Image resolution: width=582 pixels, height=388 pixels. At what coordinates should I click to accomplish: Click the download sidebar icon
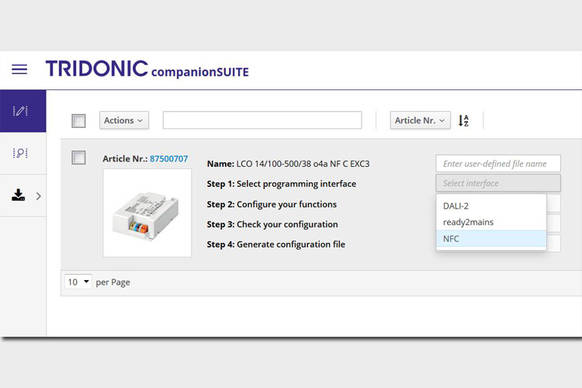point(18,195)
